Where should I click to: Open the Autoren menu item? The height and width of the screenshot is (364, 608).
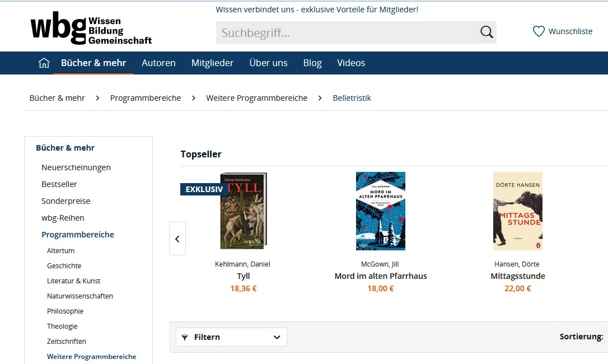158,63
